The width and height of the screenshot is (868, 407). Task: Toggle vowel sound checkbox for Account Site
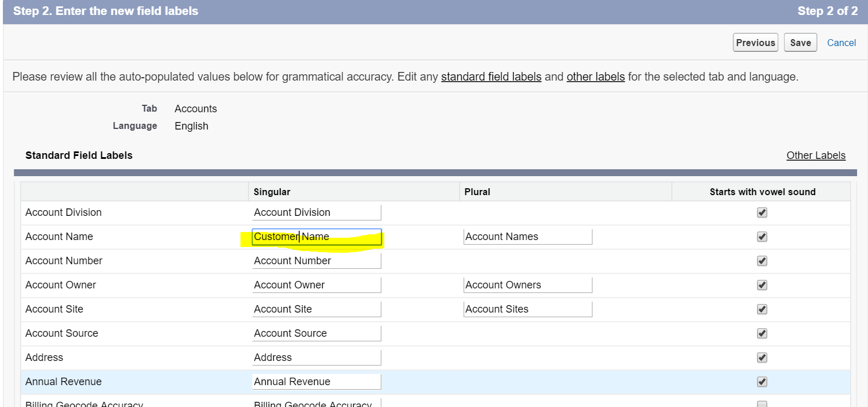click(762, 309)
